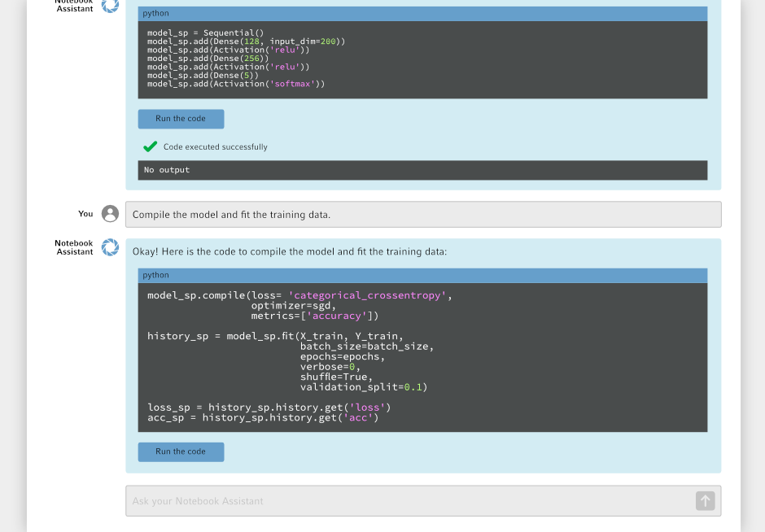This screenshot has height=532, width=765.
Task: Click the Notebook Assistant label beside compile response
Action: tap(74, 247)
